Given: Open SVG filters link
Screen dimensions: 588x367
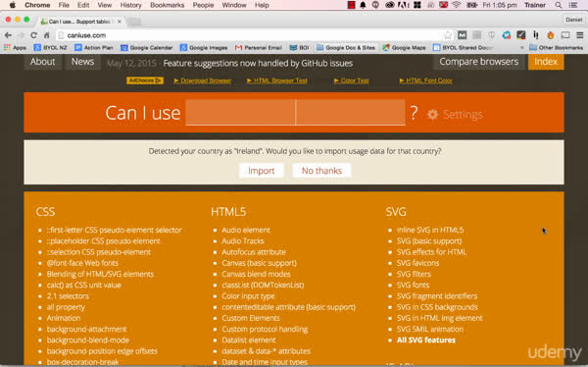Looking at the screenshot, I should 414,274.
